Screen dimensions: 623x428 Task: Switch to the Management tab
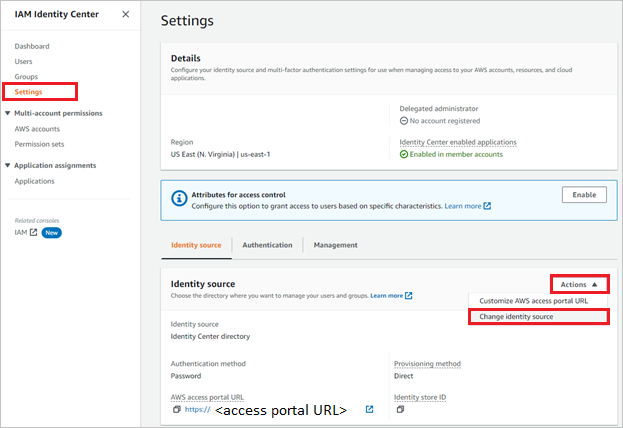pos(336,245)
